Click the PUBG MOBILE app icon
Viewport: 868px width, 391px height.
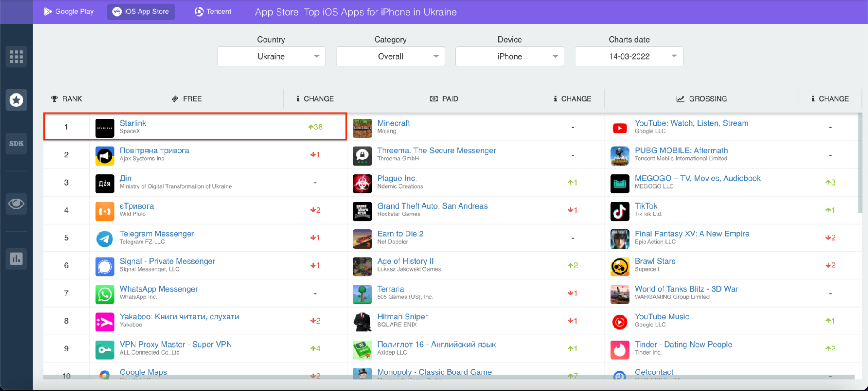point(620,156)
